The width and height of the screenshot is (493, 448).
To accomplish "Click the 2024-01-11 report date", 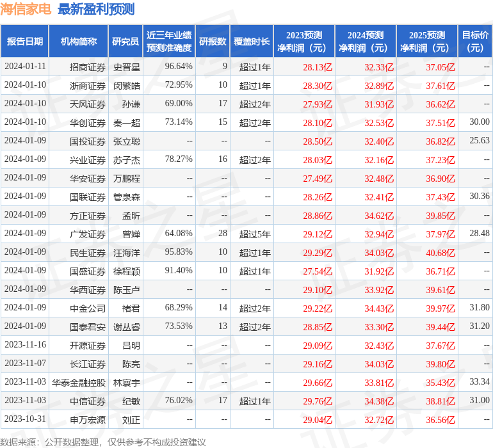I will point(25,66).
